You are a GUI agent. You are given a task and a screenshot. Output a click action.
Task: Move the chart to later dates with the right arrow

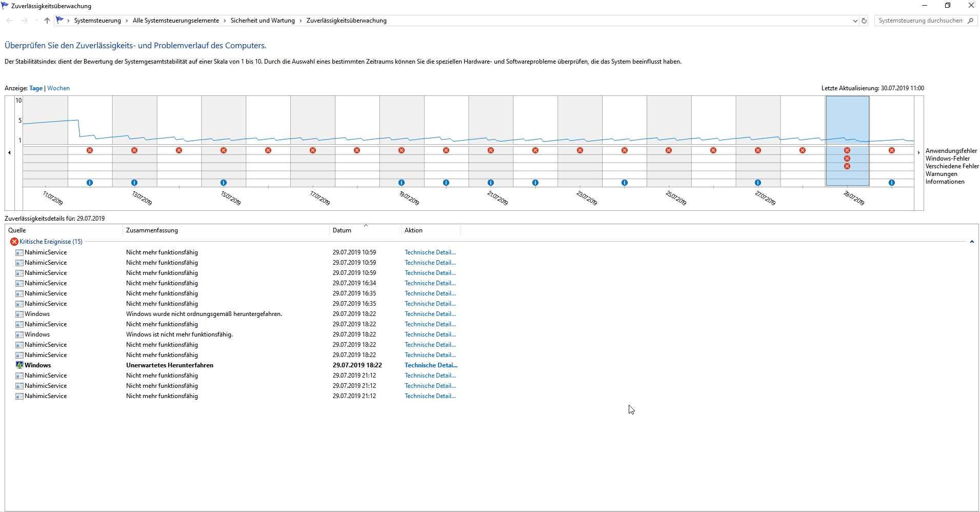[x=918, y=152]
